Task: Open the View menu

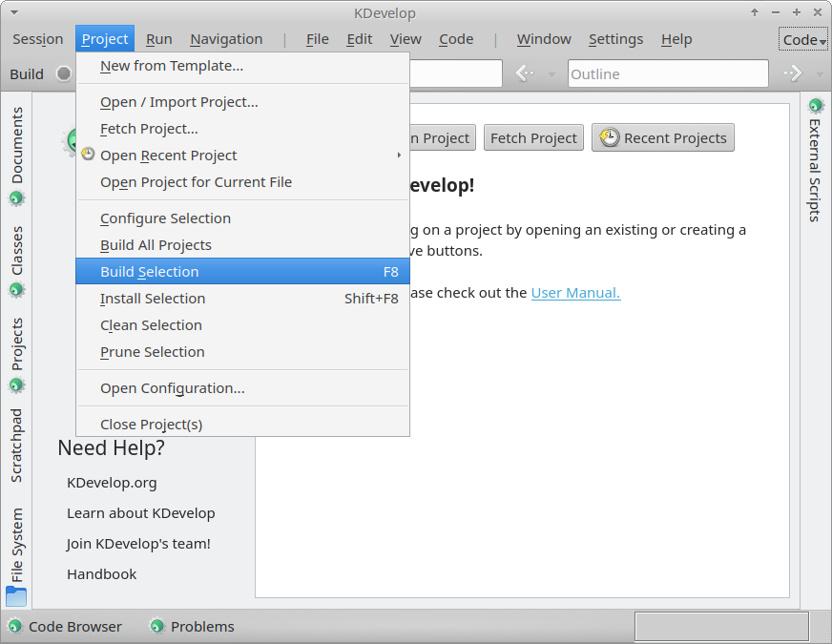Action: pos(406,39)
